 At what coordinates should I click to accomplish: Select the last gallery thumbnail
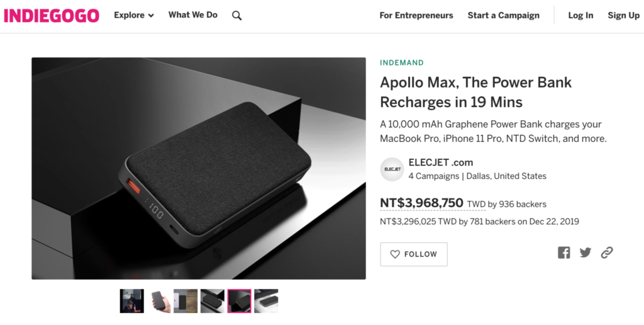266,301
